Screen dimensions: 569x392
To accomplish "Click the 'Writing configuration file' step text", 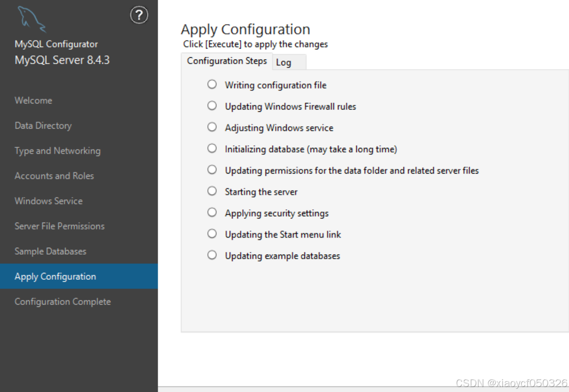I will [276, 85].
